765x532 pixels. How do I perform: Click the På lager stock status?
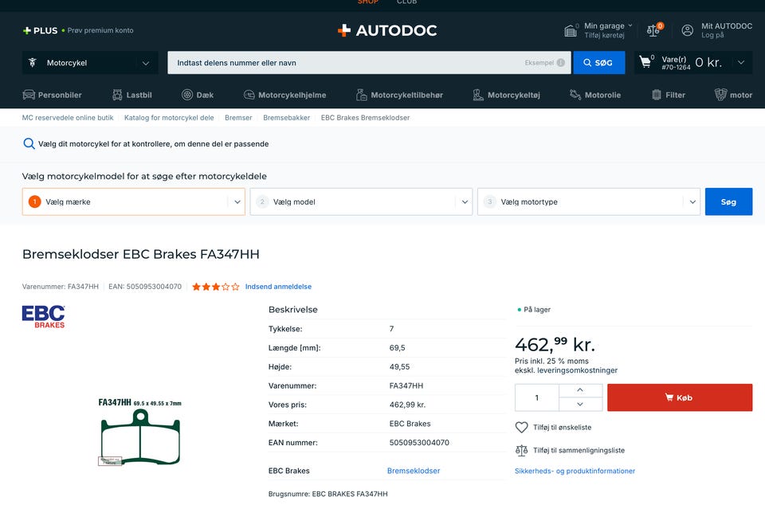(x=534, y=310)
